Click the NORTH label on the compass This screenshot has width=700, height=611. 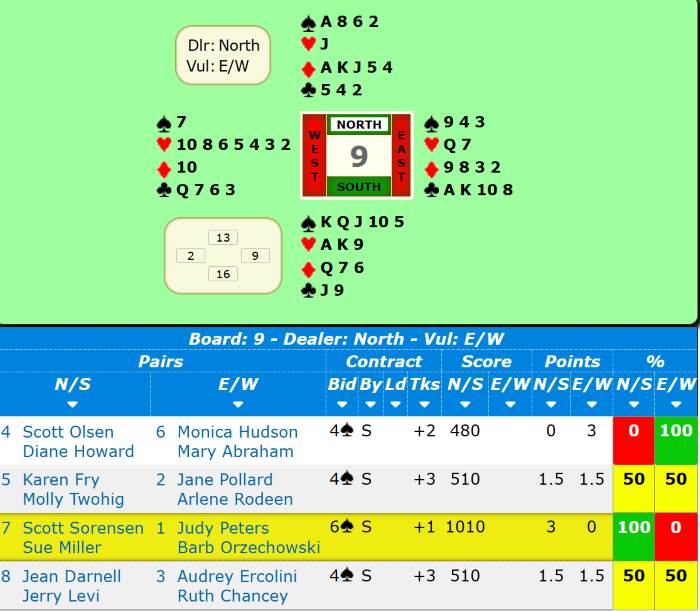tap(358, 125)
